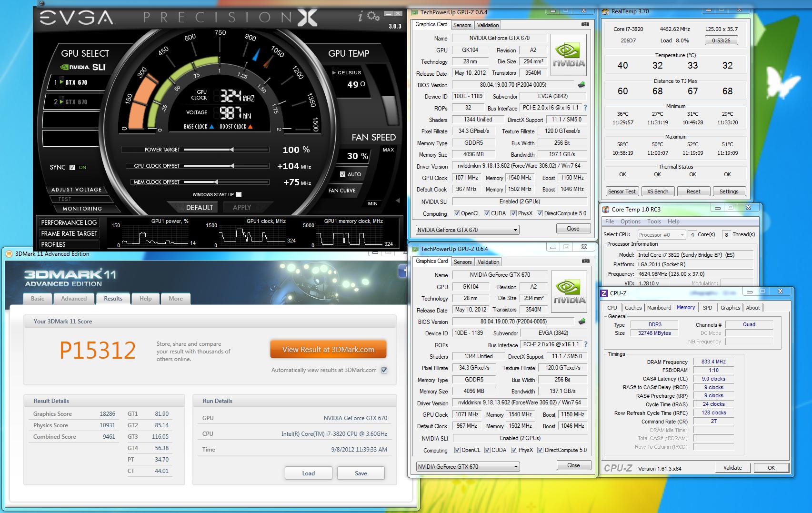Open PROFILES in Precision X

(x=69, y=244)
